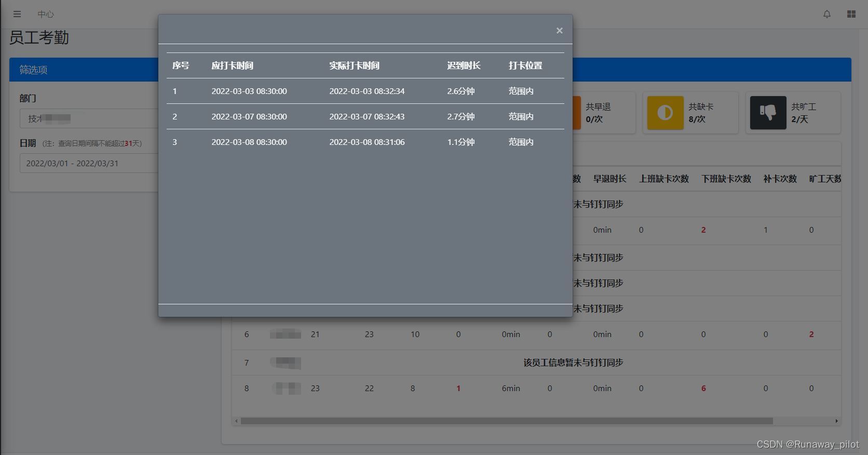Viewport: 868px width, 455px height.
Task: Click the date range field 2022/03/01 - 2022/03/31
Action: point(89,163)
